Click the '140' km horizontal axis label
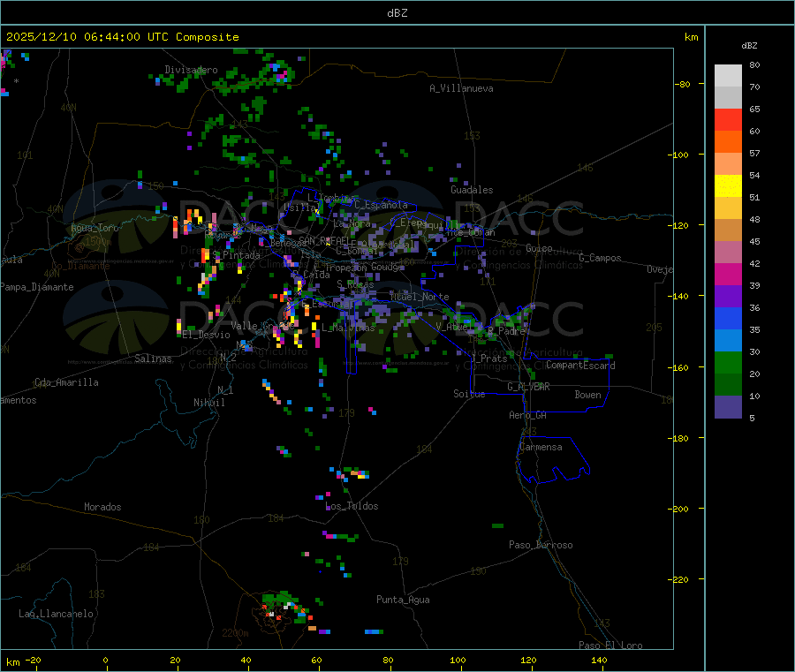 599,660
